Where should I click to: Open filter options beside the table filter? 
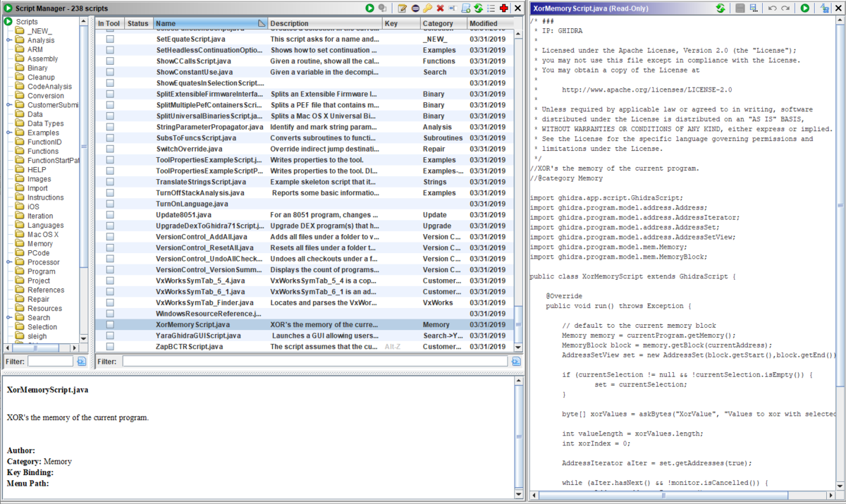516,361
